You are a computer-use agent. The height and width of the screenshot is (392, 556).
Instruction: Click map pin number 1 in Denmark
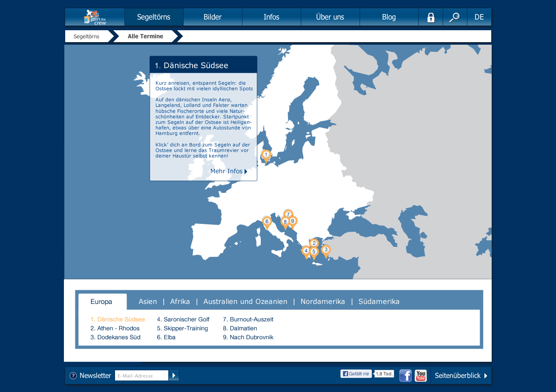click(266, 155)
